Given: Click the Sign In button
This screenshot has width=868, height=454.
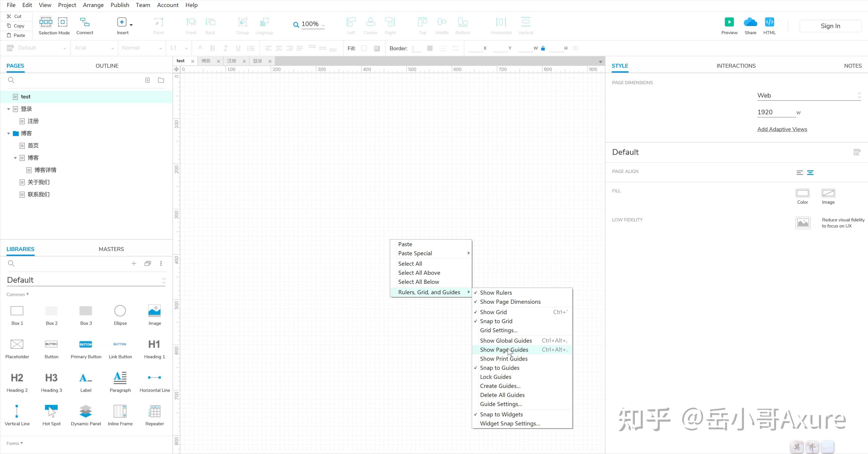Looking at the screenshot, I should (x=830, y=26).
